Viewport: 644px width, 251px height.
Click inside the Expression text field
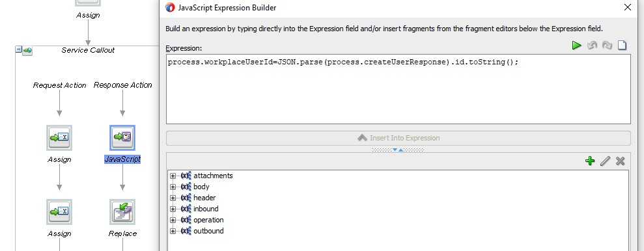click(x=399, y=89)
